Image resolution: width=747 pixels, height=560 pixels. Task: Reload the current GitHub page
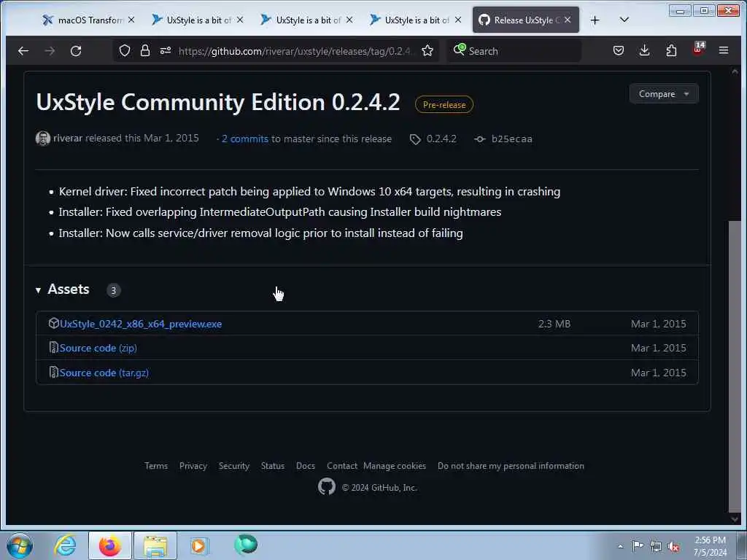coord(76,51)
